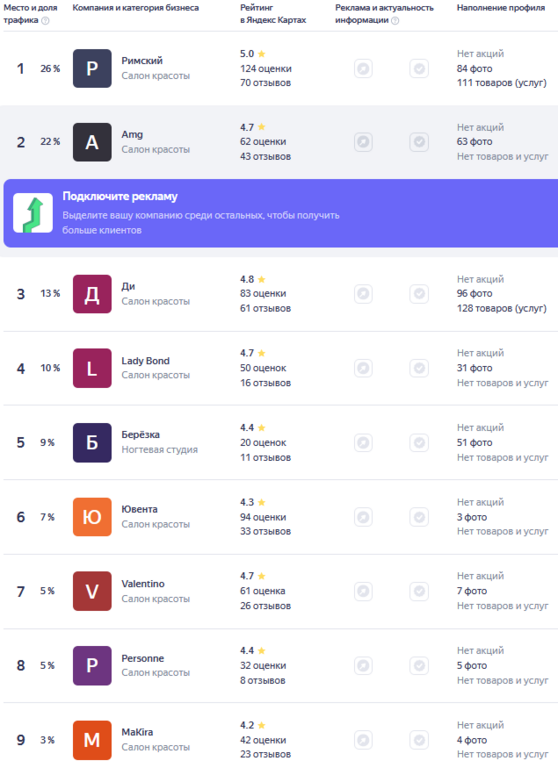Click the Наполнение профиля column header
This screenshot has width=558, height=768.
501,8
